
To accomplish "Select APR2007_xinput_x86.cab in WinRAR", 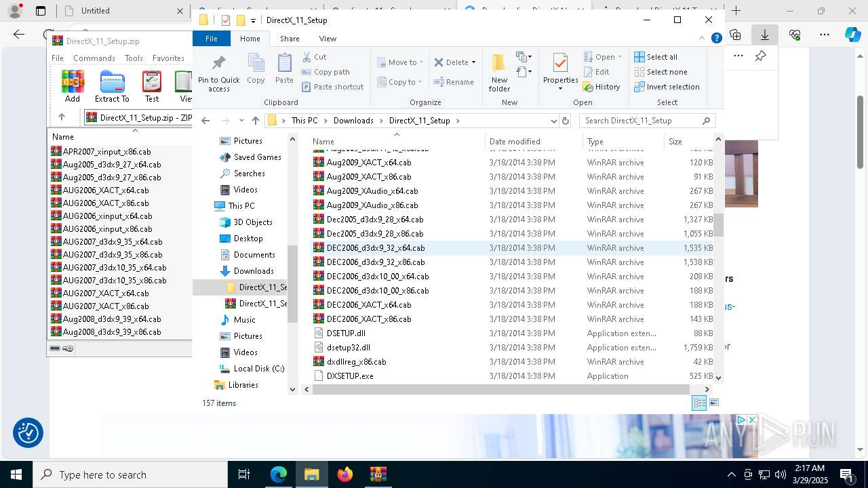I will coord(106,152).
